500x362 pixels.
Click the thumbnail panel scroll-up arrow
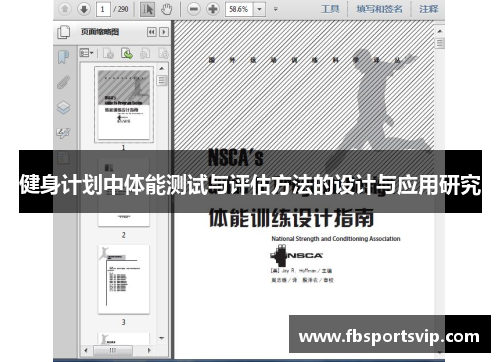[x=162, y=68]
